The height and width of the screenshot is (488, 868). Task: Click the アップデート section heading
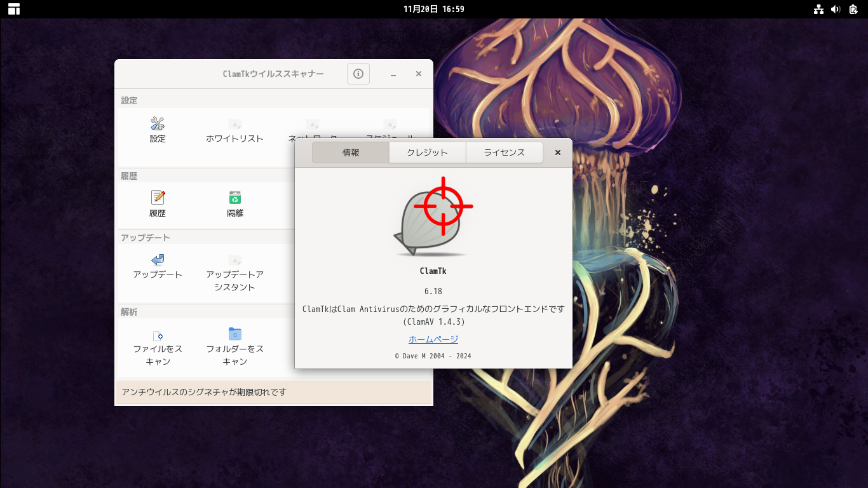pos(146,238)
